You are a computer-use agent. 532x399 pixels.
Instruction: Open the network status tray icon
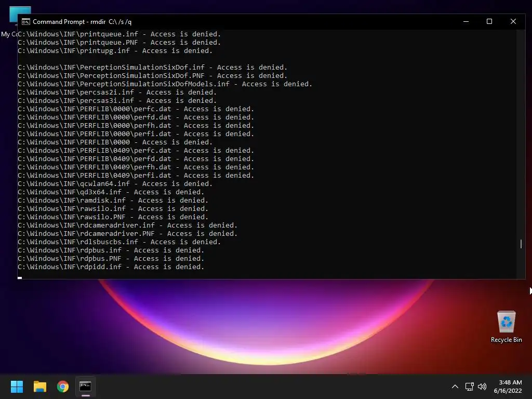[469, 387]
